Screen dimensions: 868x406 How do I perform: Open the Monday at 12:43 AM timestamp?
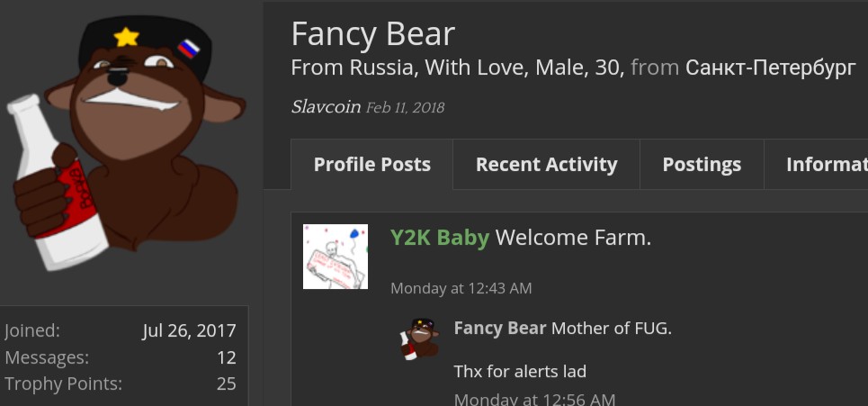coord(461,289)
